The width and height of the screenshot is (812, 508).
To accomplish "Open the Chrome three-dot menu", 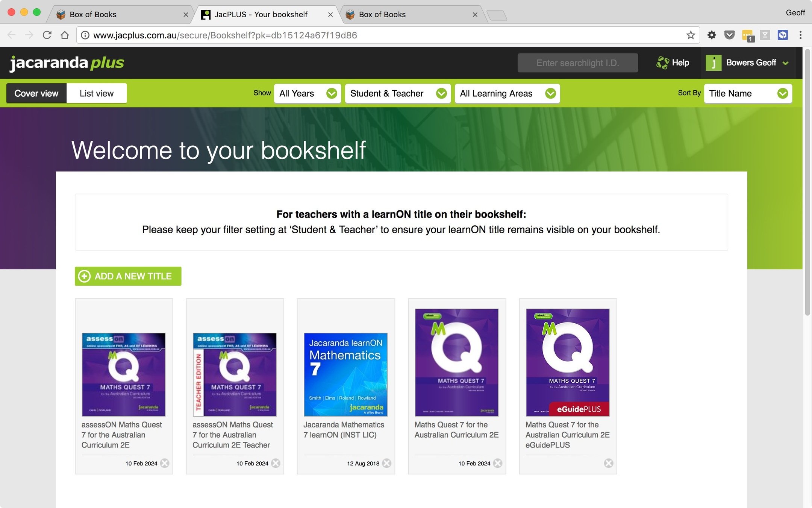I will [x=800, y=35].
